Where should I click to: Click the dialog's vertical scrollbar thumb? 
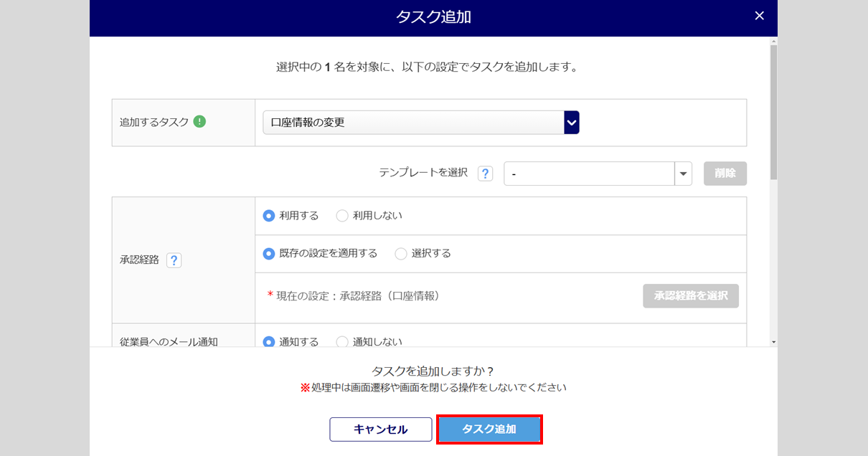773,111
